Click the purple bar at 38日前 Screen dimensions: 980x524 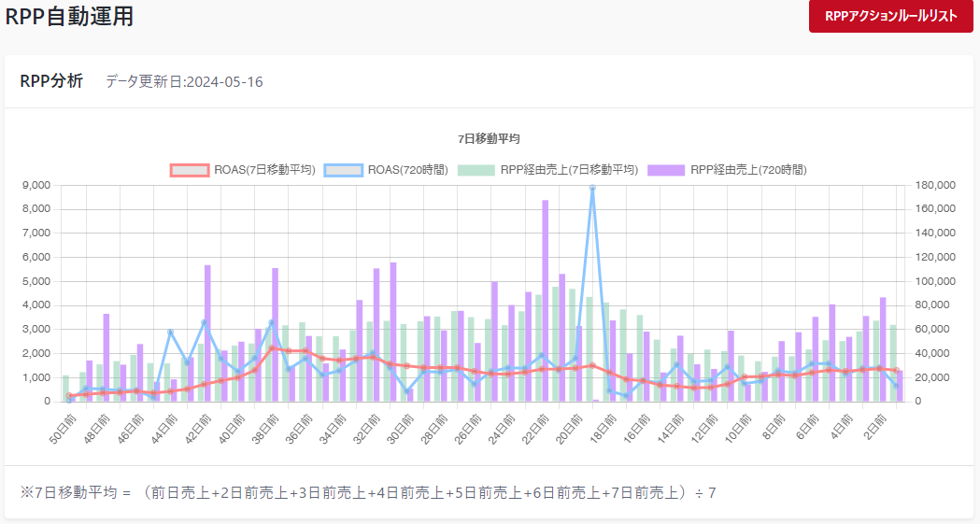pyautogui.click(x=275, y=334)
